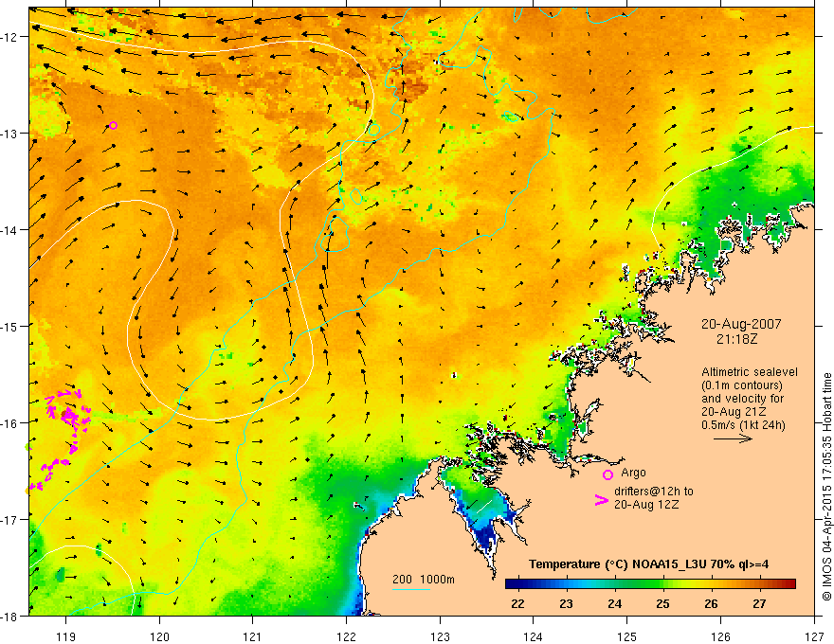This screenshot has height=644, width=834.
Task: Click the latitude axis label "-12"
Action: pos(9,37)
